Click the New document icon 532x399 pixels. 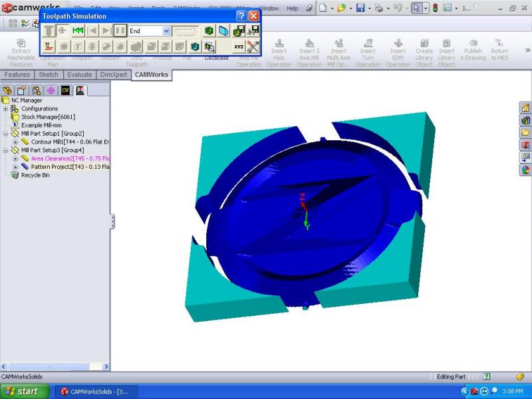point(323,8)
